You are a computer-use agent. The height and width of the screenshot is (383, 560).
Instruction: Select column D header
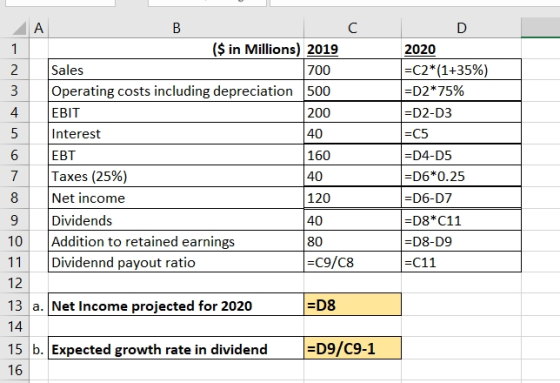click(x=461, y=28)
